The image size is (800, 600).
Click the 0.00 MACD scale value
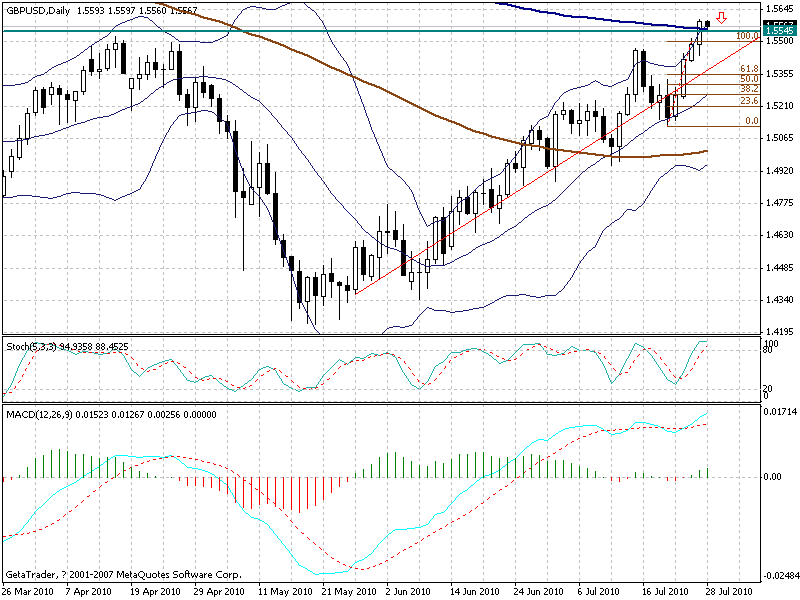772,477
